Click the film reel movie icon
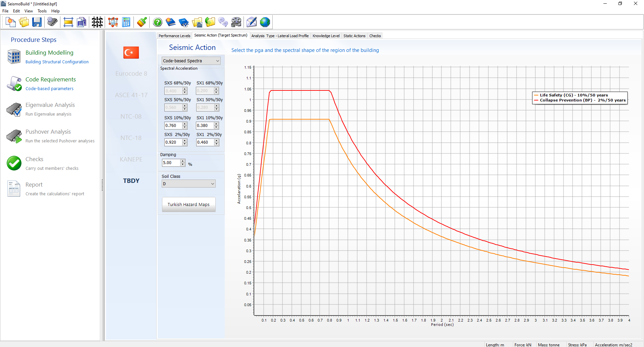The height and width of the screenshot is (347, 644). point(236,22)
